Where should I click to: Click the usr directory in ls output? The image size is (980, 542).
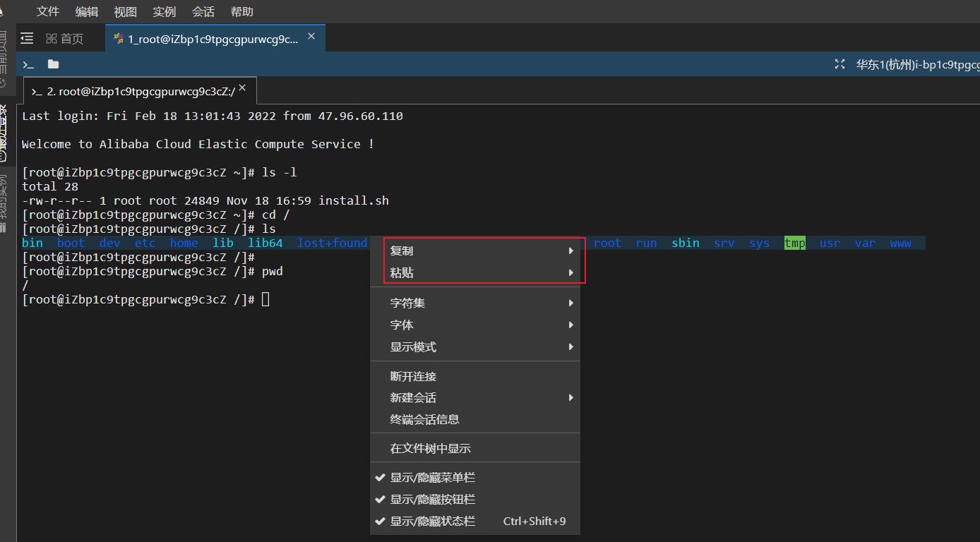coord(830,243)
